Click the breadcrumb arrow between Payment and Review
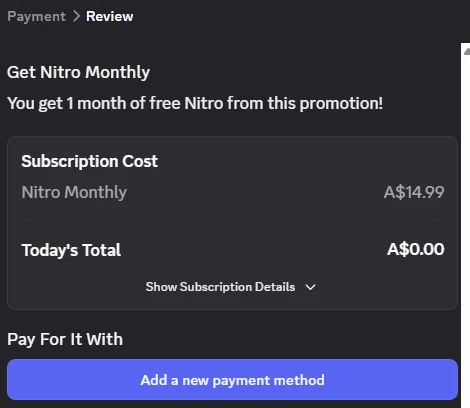 [x=76, y=16]
